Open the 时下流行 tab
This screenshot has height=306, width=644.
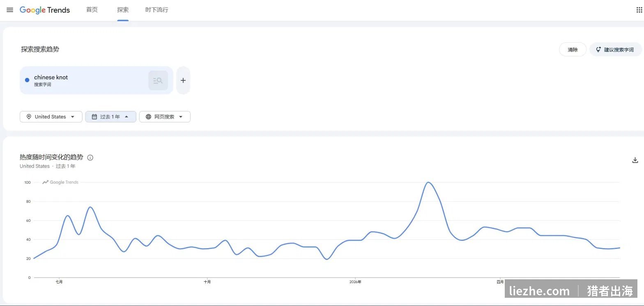tap(156, 9)
